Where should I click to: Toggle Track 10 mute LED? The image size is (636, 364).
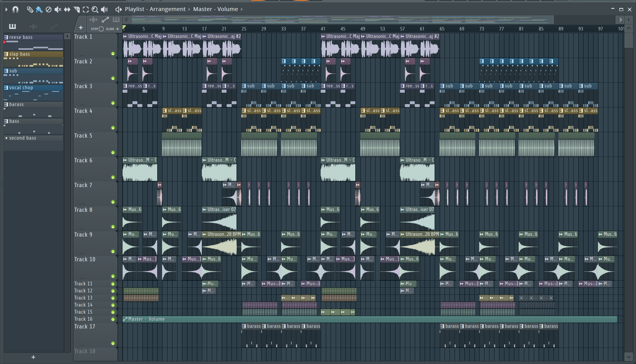click(113, 276)
